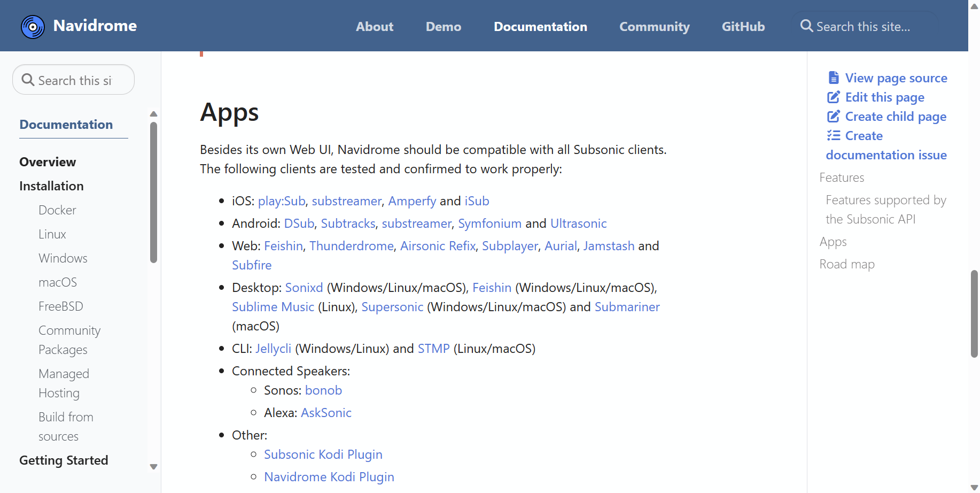The image size is (980, 493).
Task: Open the Supersonic link
Action: (x=392, y=307)
